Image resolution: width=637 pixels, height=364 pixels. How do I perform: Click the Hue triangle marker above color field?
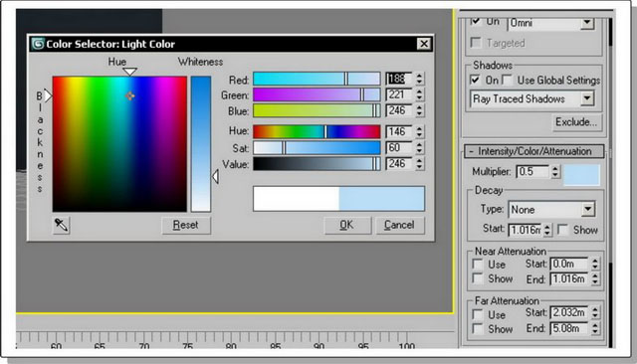tap(129, 72)
